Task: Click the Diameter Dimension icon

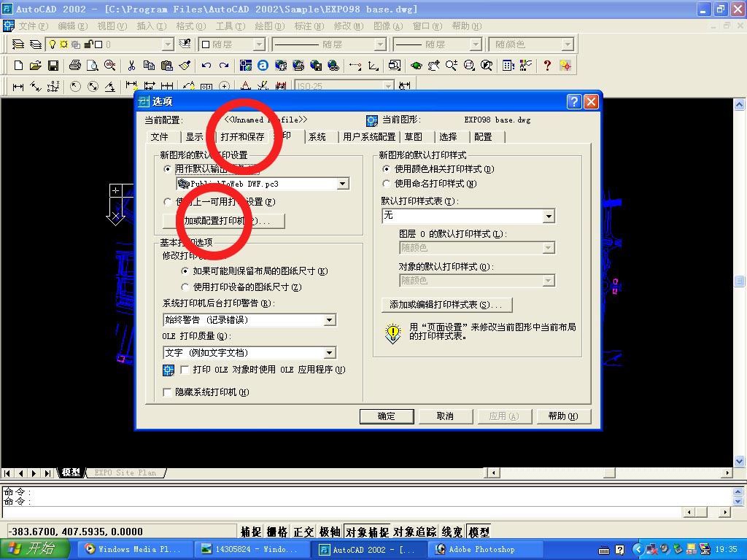Action: [x=93, y=87]
